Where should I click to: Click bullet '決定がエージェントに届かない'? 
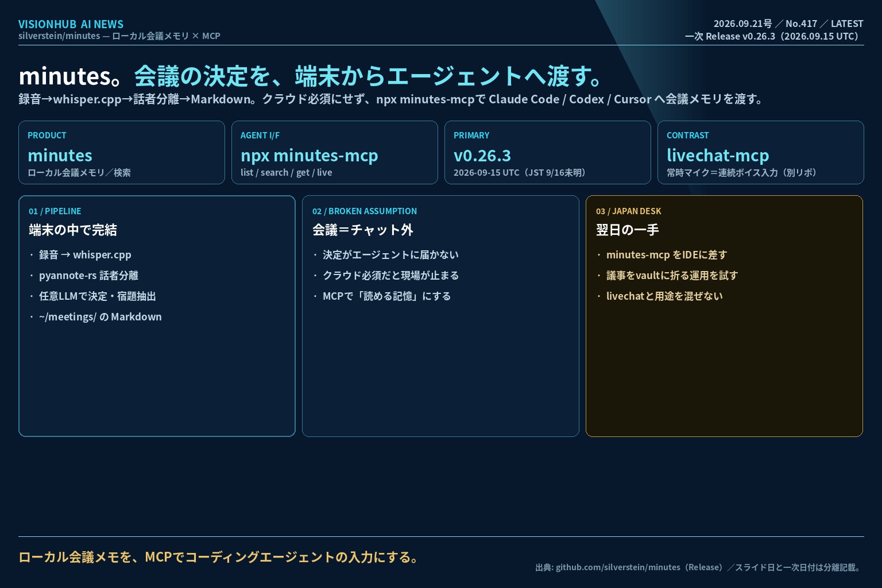[x=390, y=254]
